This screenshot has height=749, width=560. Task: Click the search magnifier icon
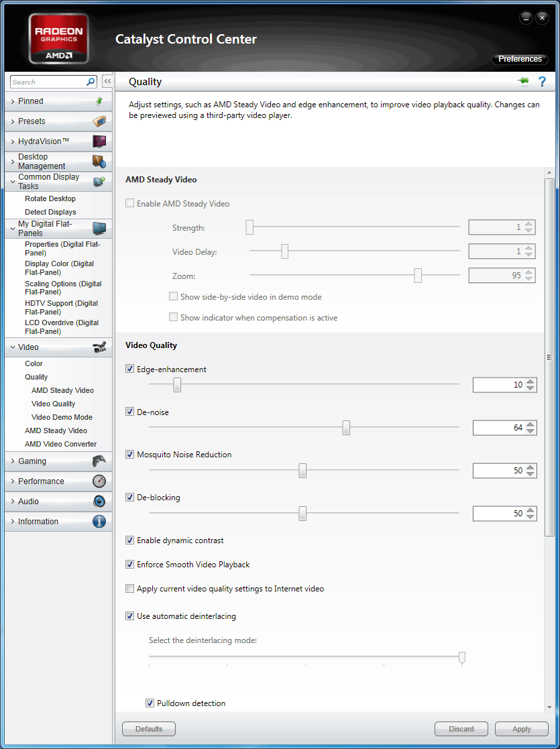pos(91,82)
